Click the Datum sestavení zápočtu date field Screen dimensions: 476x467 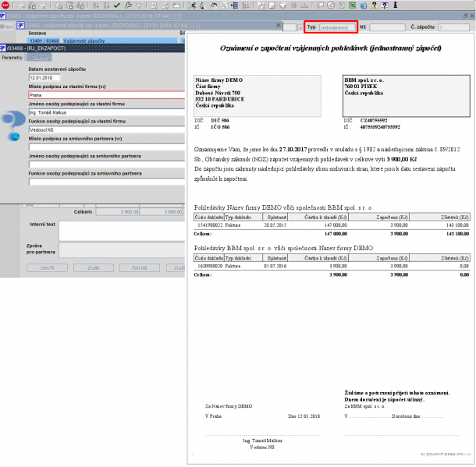44,78
